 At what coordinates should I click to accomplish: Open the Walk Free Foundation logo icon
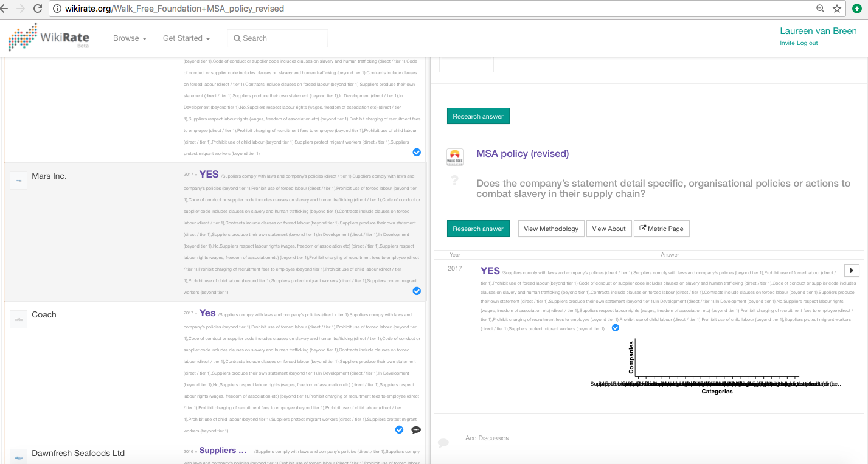click(x=455, y=157)
